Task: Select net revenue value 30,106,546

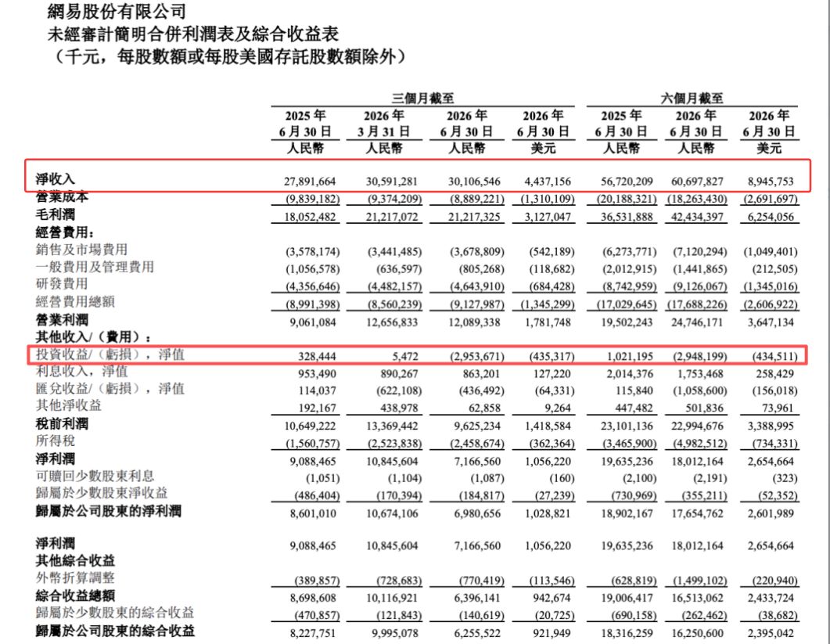Action: coord(474,181)
